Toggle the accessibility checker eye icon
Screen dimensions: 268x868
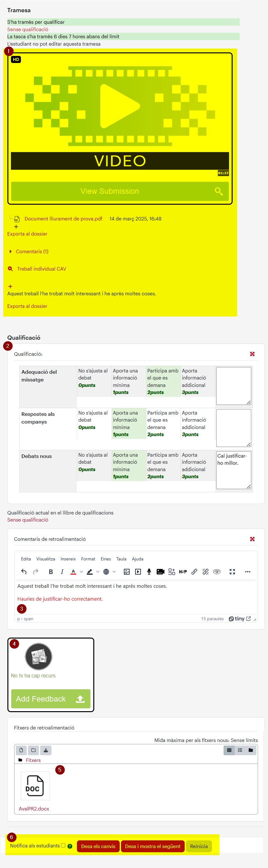(217, 571)
